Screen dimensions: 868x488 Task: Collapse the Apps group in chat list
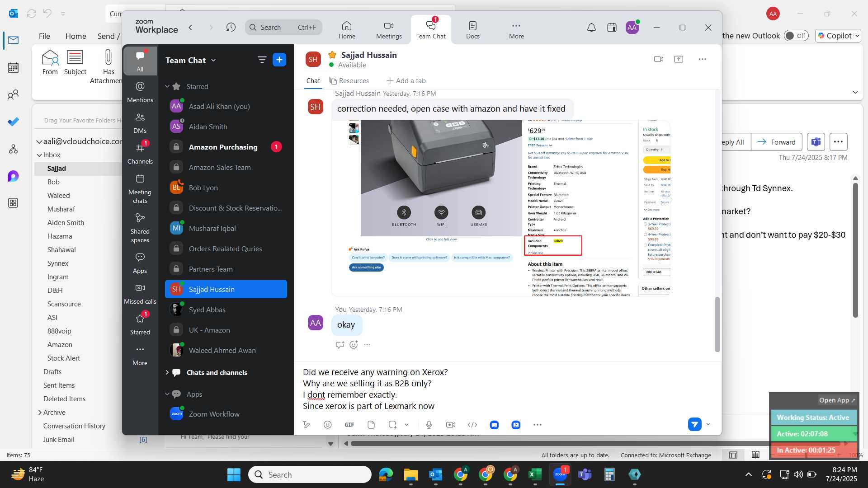(x=167, y=394)
